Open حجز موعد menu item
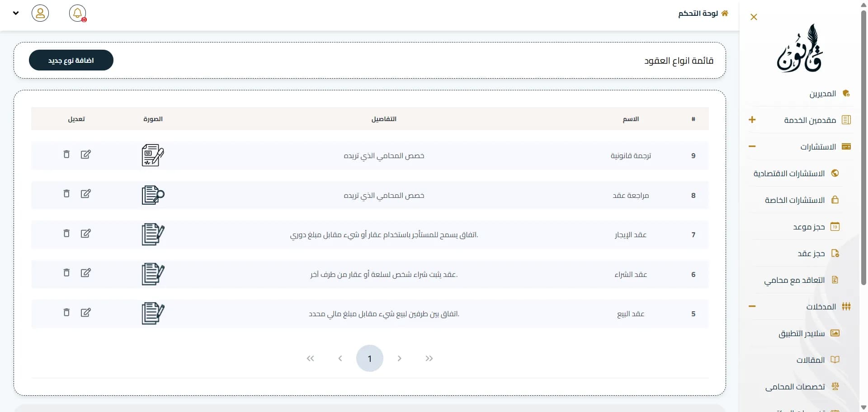Viewport: 868px width, 412px height. tap(809, 227)
